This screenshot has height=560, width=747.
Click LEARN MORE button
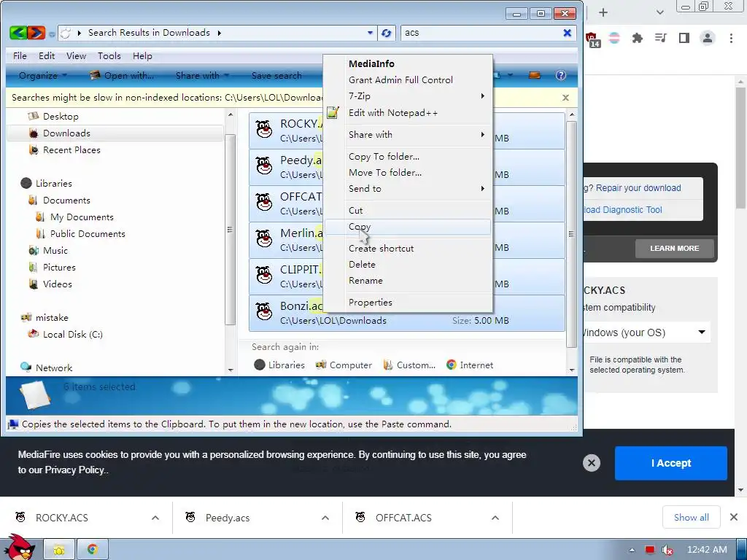coord(674,248)
